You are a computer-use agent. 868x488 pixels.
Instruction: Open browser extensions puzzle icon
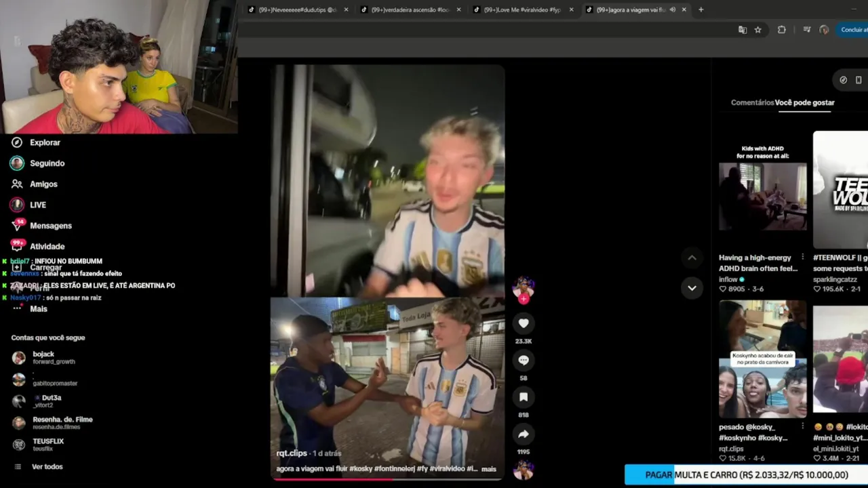pos(782,30)
